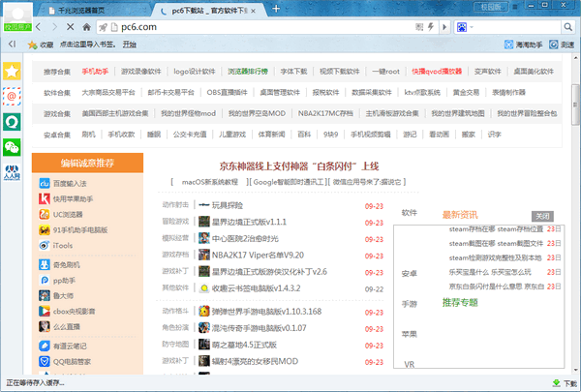Open the sidebar yellow star favorites icon
The width and height of the screenshot is (581, 392).
pos(12,71)
